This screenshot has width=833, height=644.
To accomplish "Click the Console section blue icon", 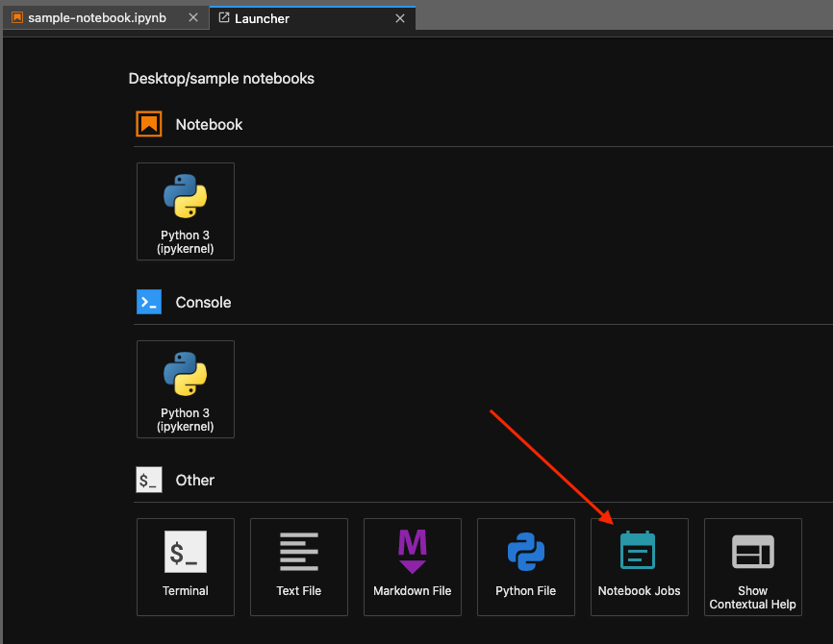I will click(x=149, y=302).
